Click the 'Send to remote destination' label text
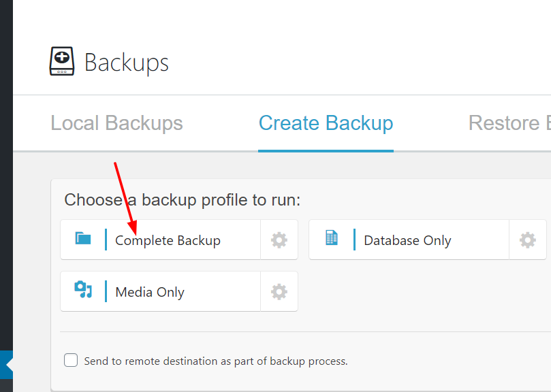This screenshot has height=392, width=551. pos(216,361)
